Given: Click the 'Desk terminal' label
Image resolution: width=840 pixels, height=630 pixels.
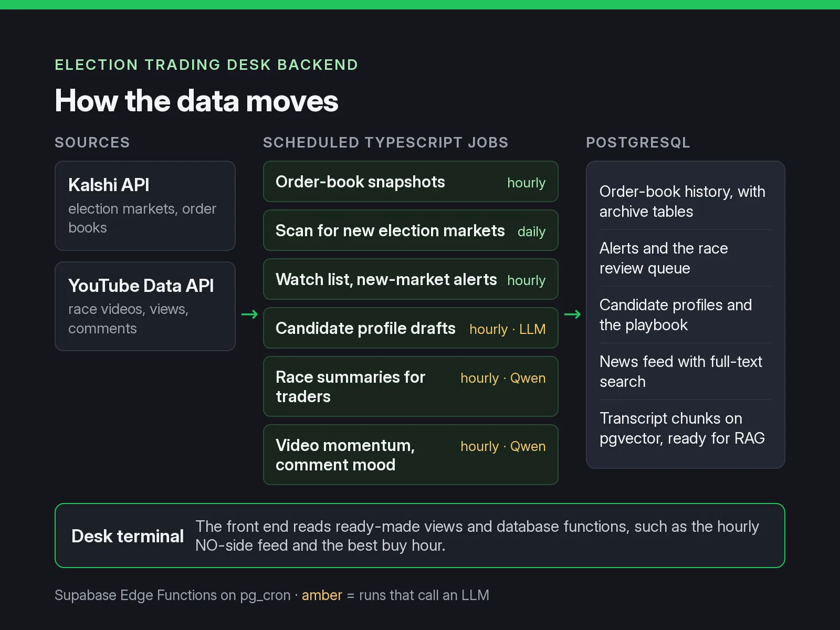Looking at the screenshot, I should pyautogui.click(x=128, y=536).
